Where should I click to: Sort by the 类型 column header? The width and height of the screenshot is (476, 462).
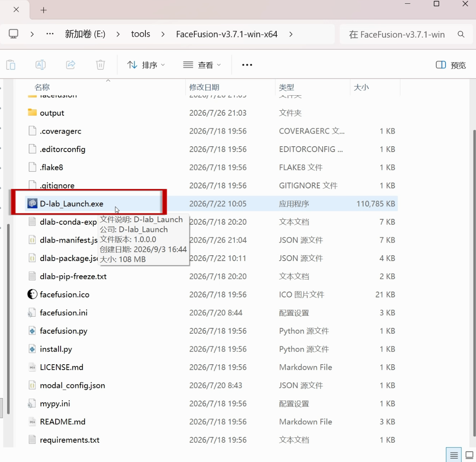point(287,87)
